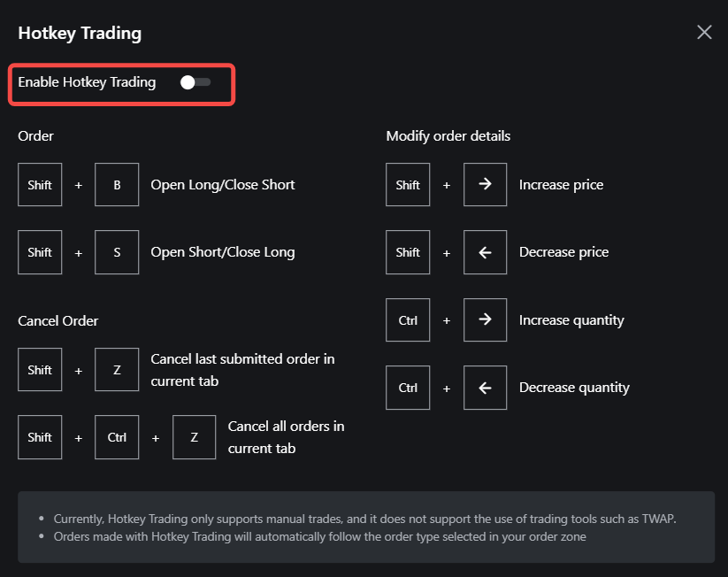The height and width of the screenshot is (577, 728).
Task: Click left arrow key beside Decrease price
Action: click(x=485, y=252)
